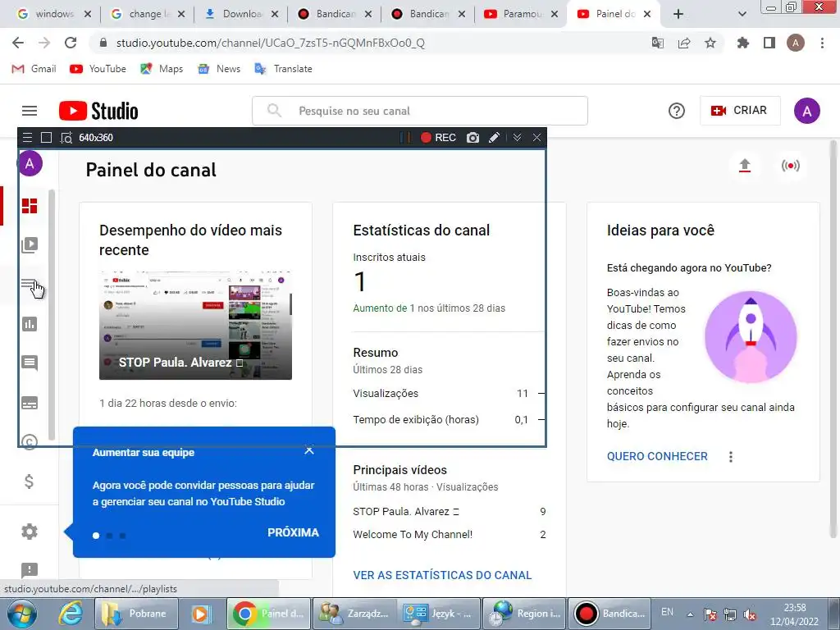The width and height of the screenshot is (840, 630).
Task: Open the Bandicam recorder menu icon
Action: coord(27,138)
